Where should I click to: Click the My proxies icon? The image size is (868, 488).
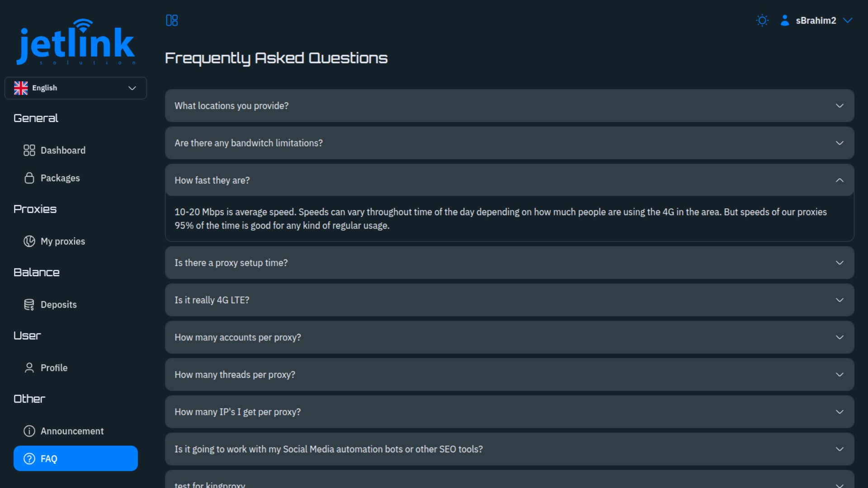click(x=29, y=241)
